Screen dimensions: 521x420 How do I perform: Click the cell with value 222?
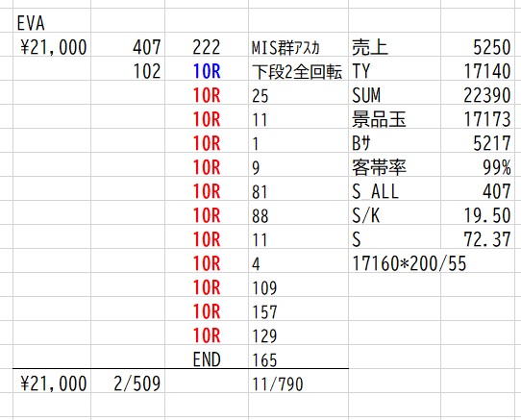point(207,47)
